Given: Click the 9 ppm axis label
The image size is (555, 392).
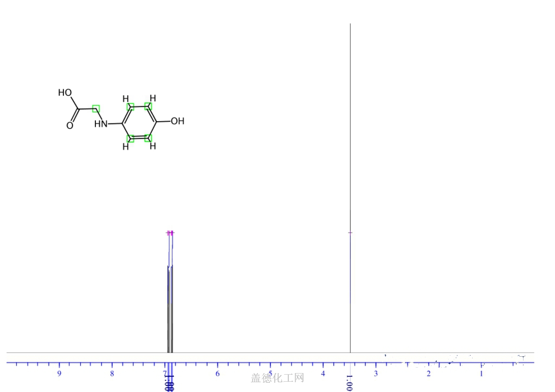Looking at the screenshot, I should pyautogui.click(x=59, y=374).
